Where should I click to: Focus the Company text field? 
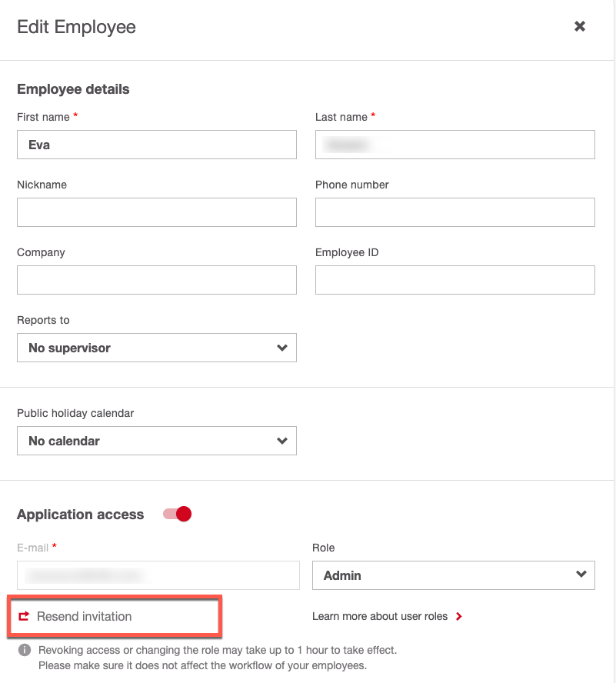(x=157, y=280)
